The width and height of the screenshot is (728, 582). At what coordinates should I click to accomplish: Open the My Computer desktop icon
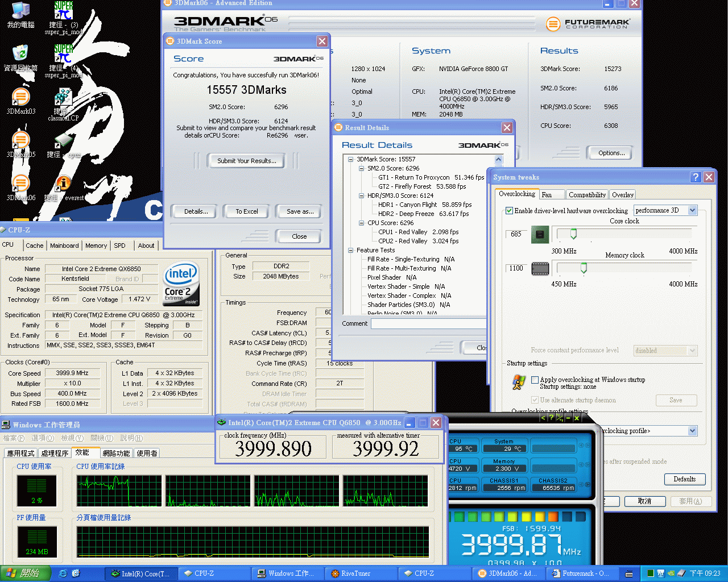[x=20, y=15]
